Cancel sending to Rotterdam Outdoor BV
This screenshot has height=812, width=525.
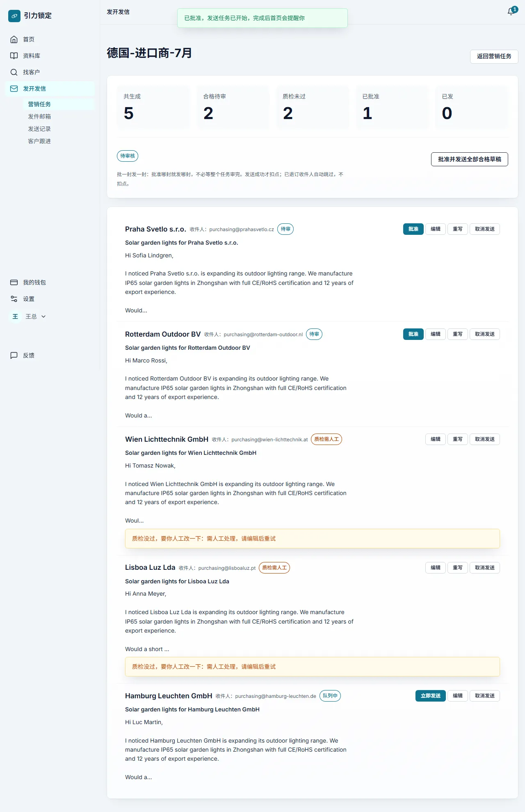485,334
